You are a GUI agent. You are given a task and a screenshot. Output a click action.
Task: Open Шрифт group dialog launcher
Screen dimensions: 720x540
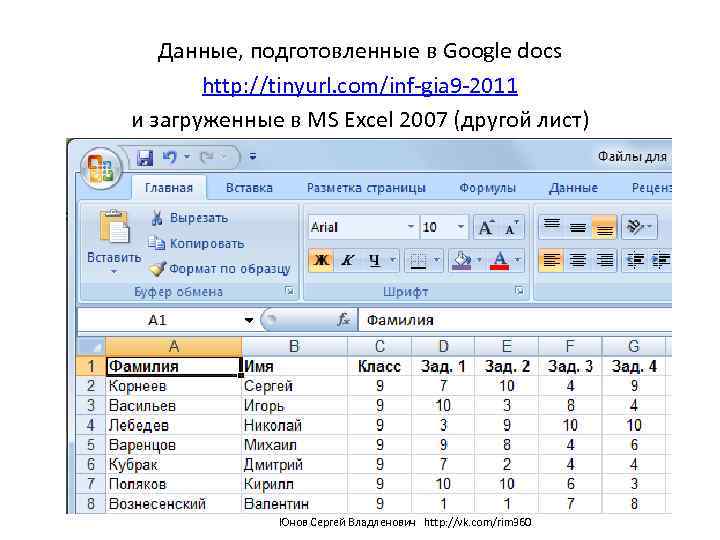[x=519, y=290]
